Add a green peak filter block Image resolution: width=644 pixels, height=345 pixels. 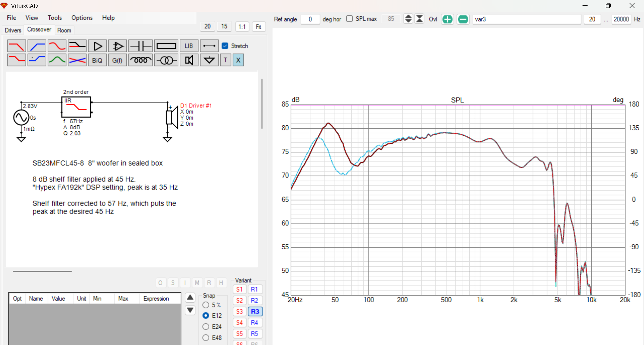tap(57, 60)
